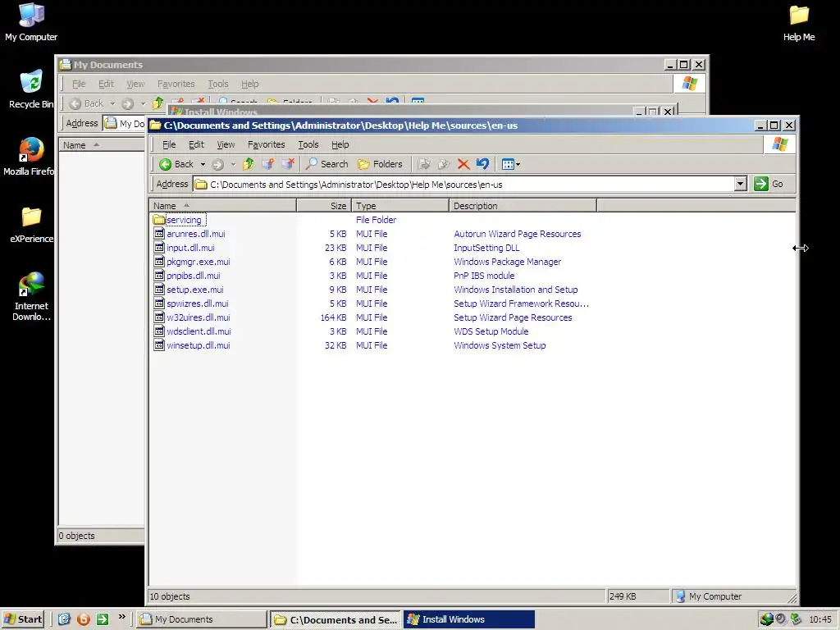Sort by Size column header
The image size is (840, 630).
pyautogui.click(x=324, y=206)
